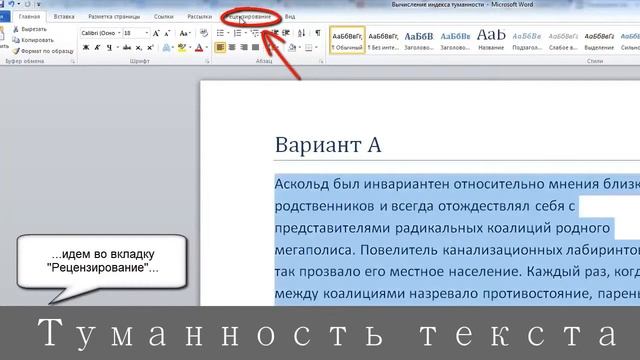
Task: Toggle bold Ж formatting
Action: coord(86,48)
